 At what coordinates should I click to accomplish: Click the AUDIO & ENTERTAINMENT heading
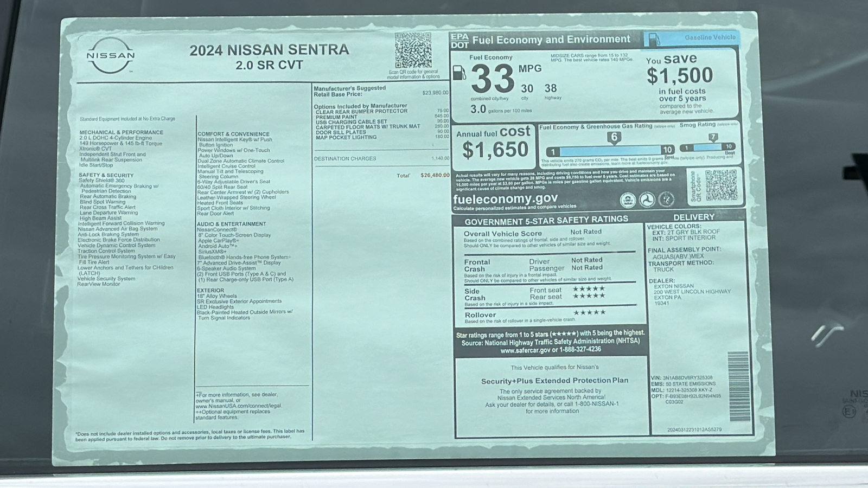[231, 224]
